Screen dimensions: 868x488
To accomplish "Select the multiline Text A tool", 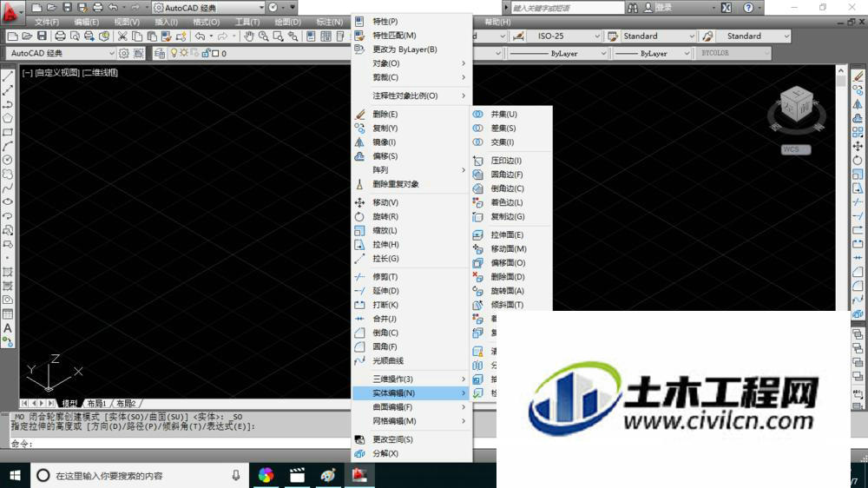I will (x=8, y=328).
